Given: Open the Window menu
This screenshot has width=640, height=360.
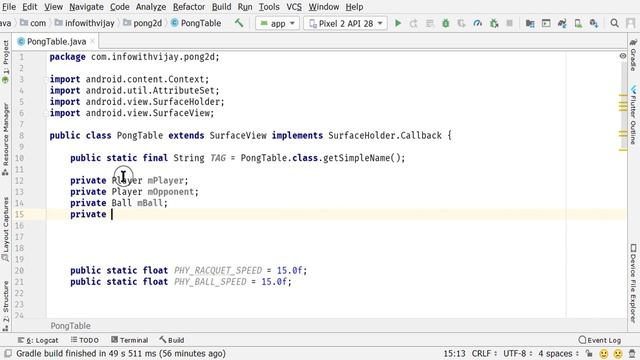Looking at the screenshot, I should (323, 7).
